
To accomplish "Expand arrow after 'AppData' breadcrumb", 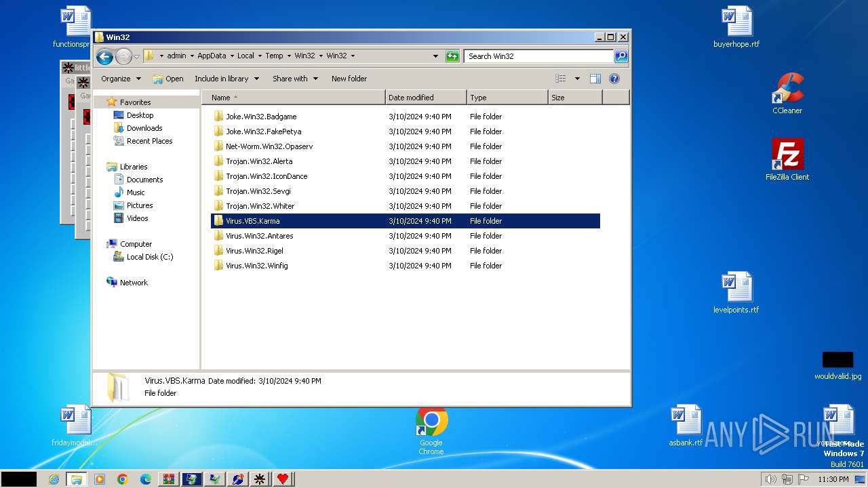I will point(231,56).
